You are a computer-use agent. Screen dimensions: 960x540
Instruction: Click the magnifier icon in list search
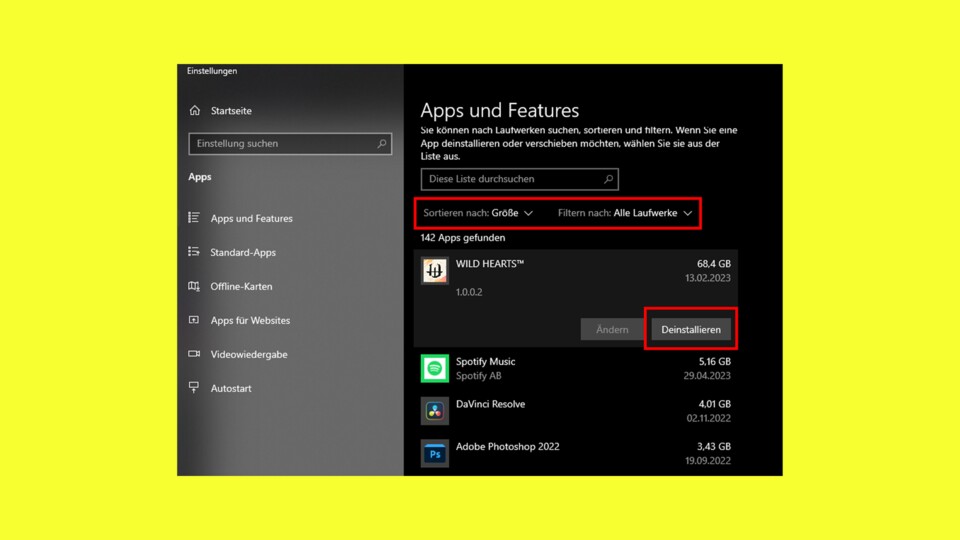608,179
